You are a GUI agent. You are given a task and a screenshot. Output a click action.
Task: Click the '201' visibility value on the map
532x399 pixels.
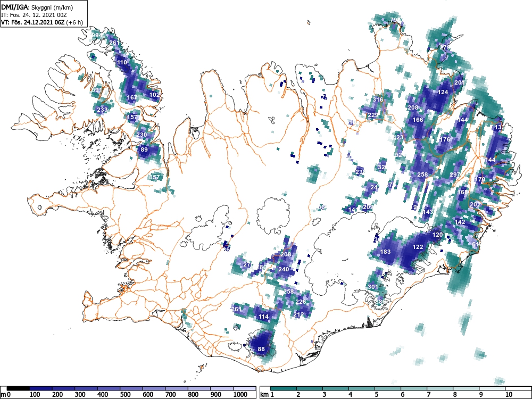(x=460, y=82)
